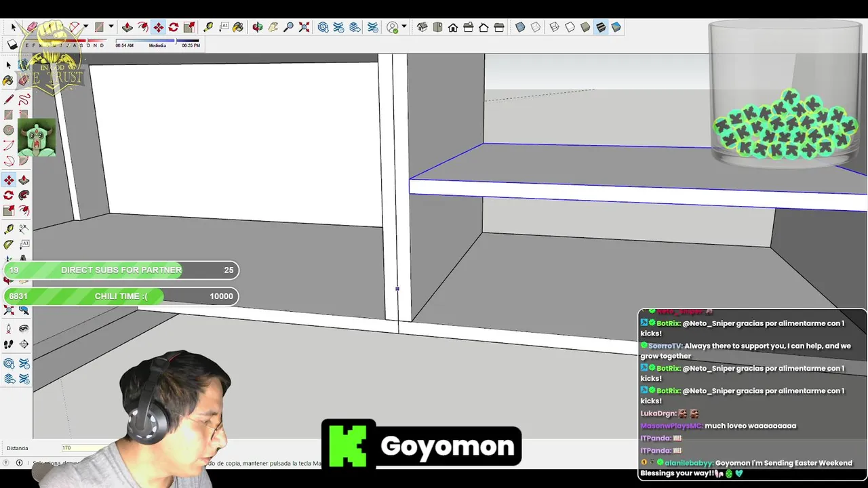
Task: Select the Look Around eye tool
Action: pyautogui.click(x=24, y=329)
